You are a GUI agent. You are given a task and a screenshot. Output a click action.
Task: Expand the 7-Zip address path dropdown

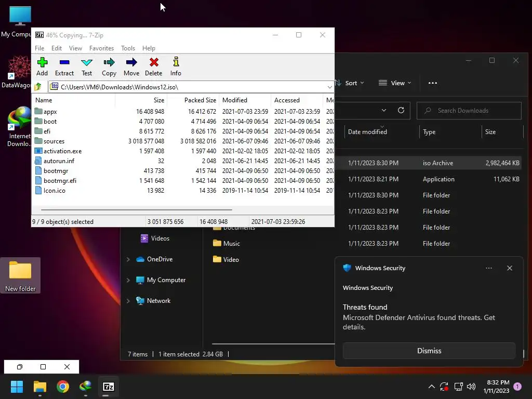coord(329,87)
